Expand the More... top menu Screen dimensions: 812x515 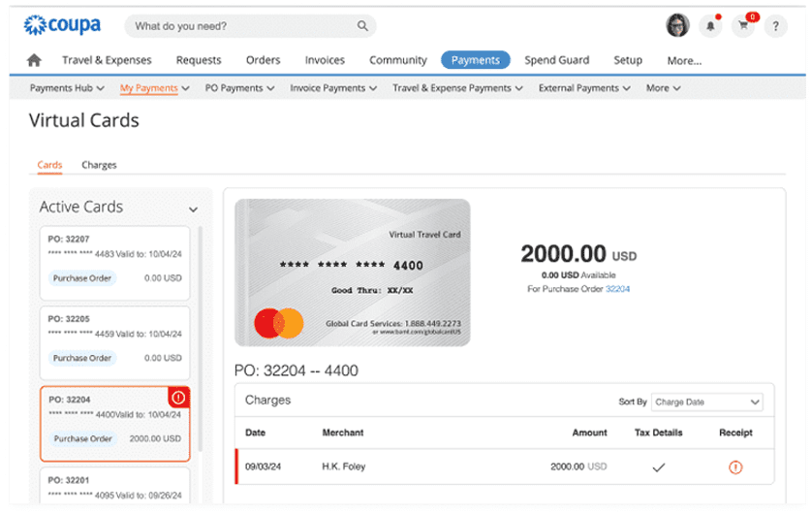(x=684, y=61)
